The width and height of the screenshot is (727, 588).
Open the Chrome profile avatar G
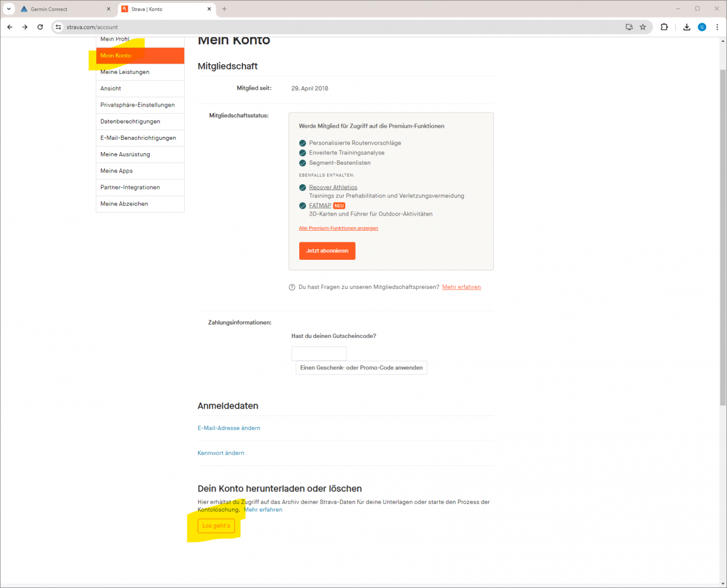coord(702,27)
